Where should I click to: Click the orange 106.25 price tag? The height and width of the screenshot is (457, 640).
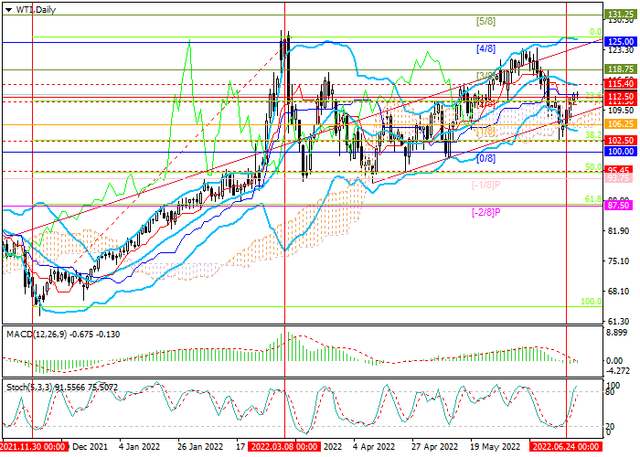click(x=622, y=124)
